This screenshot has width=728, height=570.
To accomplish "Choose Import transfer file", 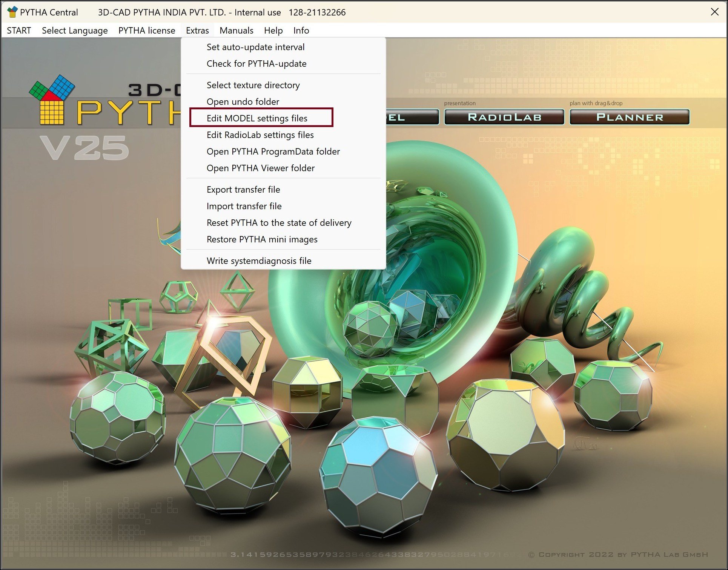I will coord(283,206).
